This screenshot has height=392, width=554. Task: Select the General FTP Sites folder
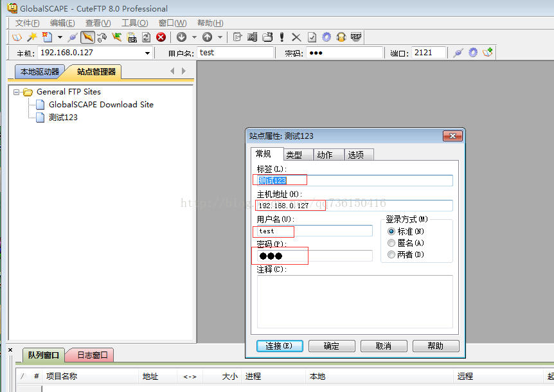point(69,92)
